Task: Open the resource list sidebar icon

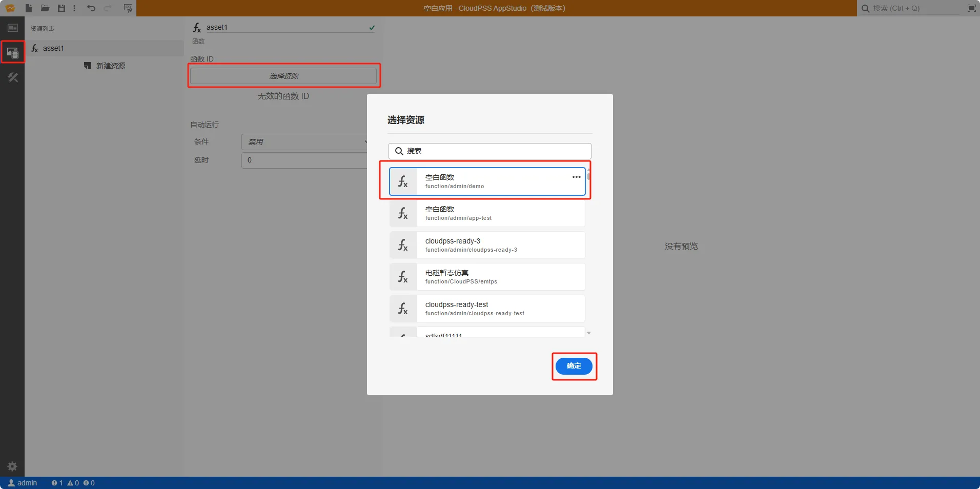Action: [x=12, y=52]
